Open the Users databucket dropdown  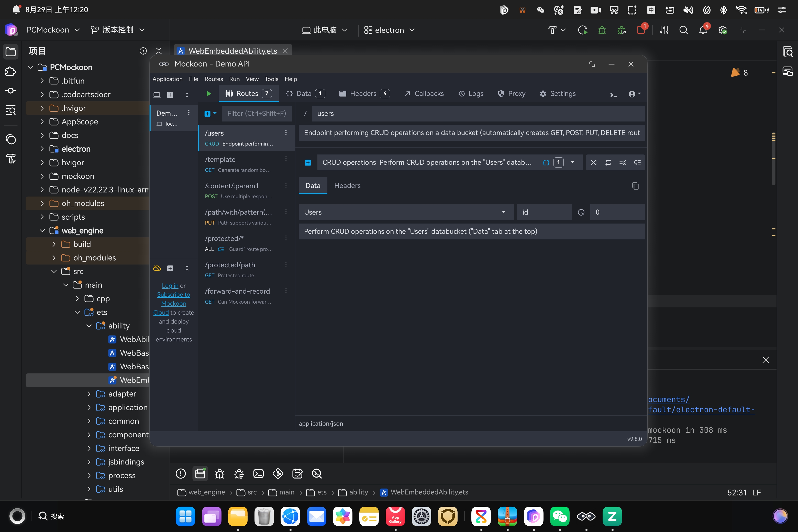(406, 212)
